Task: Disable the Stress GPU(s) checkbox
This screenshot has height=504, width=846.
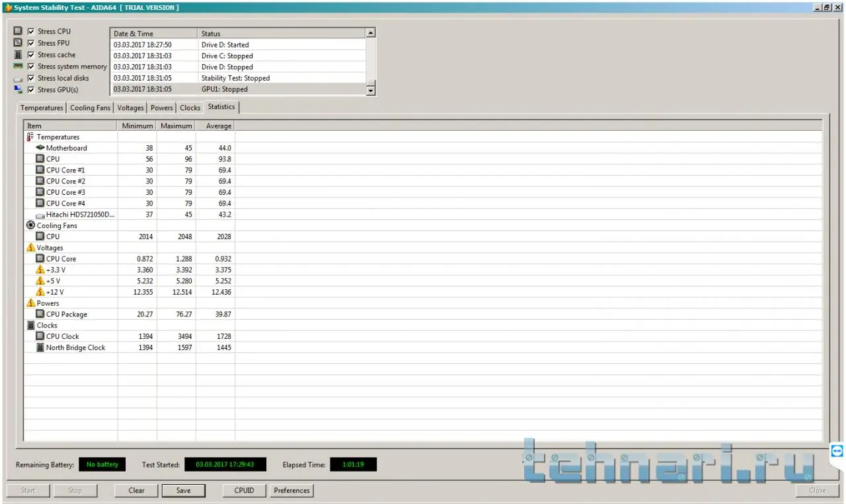Action: [30, 89]
